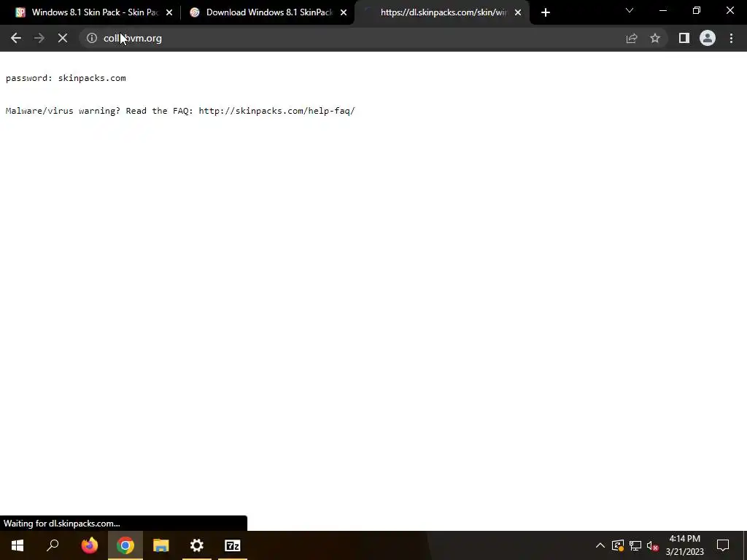Viewport: 747px width, 560px height.
Task: Expand the tab search chevron
Action: pyautogui.click(x=630, y=10)
